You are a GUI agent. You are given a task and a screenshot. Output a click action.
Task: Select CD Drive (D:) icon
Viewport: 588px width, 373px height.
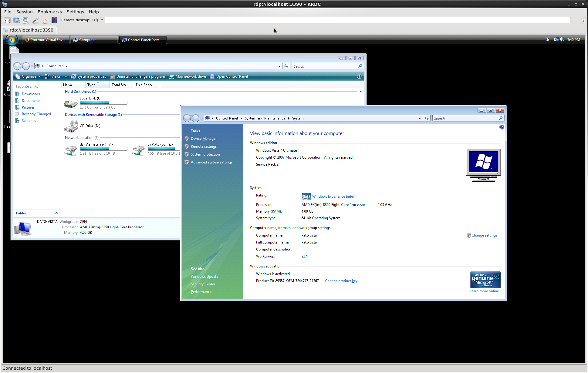(71, 126)
